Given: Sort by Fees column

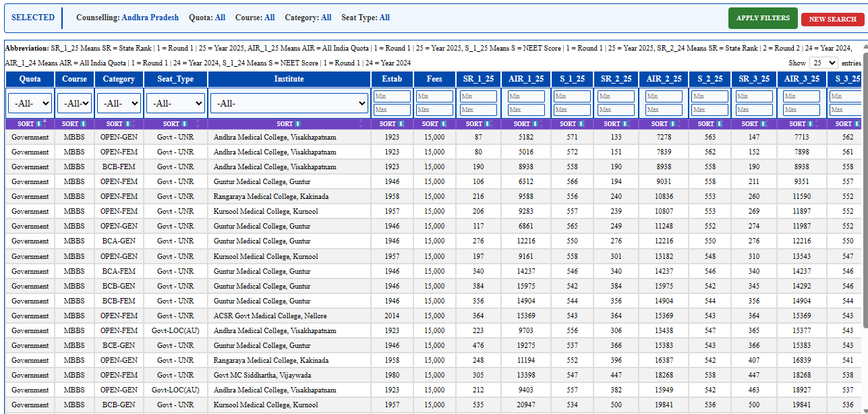Looking at the screenshot, I should click(434, 124).
